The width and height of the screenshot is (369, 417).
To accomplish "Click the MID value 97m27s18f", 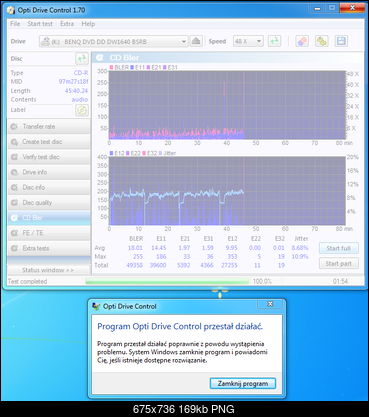I will tap(73, 82).
